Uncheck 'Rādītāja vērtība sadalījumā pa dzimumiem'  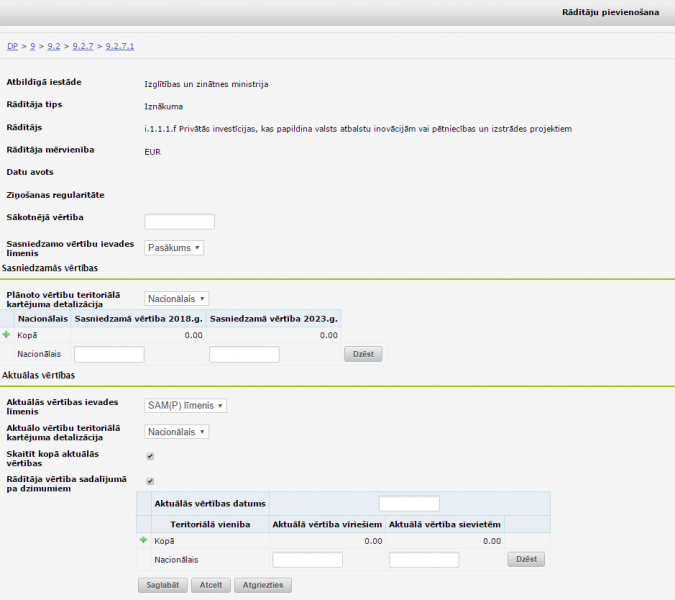150,481
